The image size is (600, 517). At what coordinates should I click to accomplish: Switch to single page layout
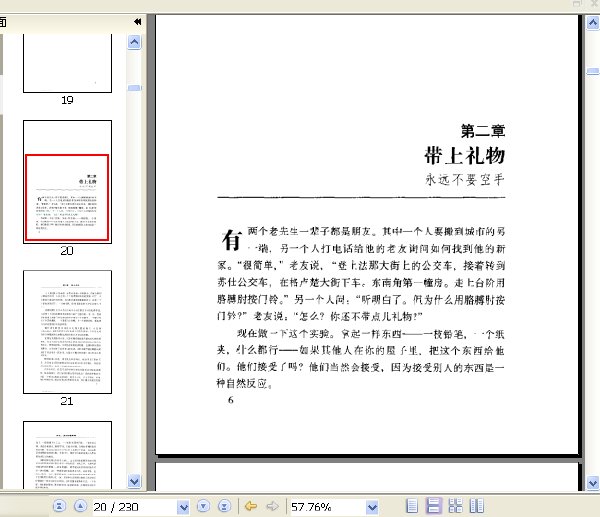[x=412, y=506]
